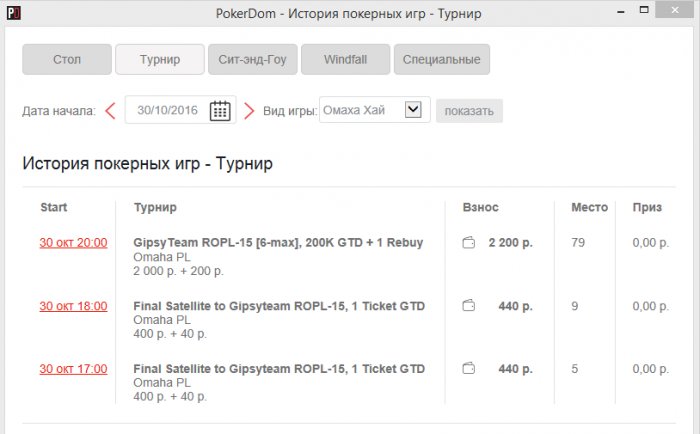Viewport: 700px width, 434px height.
Task: Go to previous date with left arrow
Action: coord(110,111)
